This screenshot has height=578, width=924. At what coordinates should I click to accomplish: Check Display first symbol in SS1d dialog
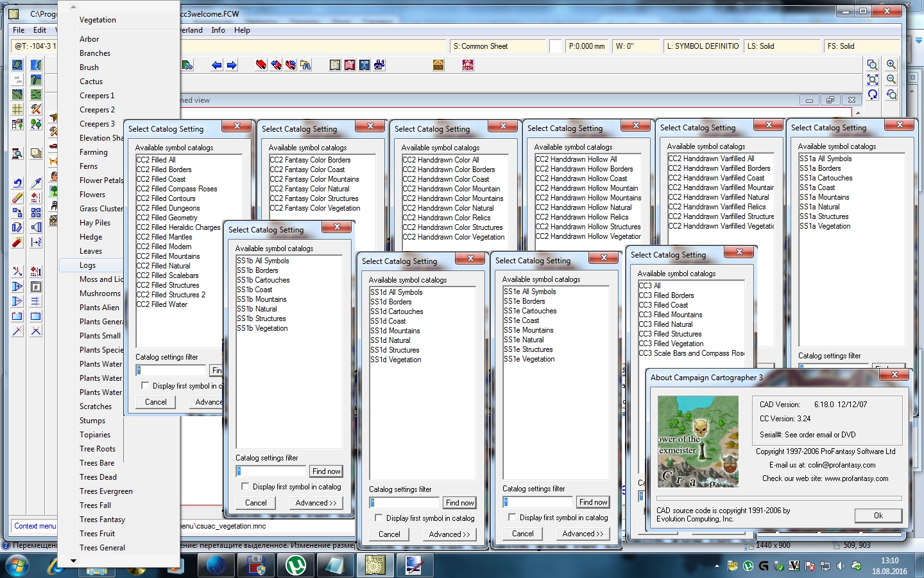click(379, 518)
